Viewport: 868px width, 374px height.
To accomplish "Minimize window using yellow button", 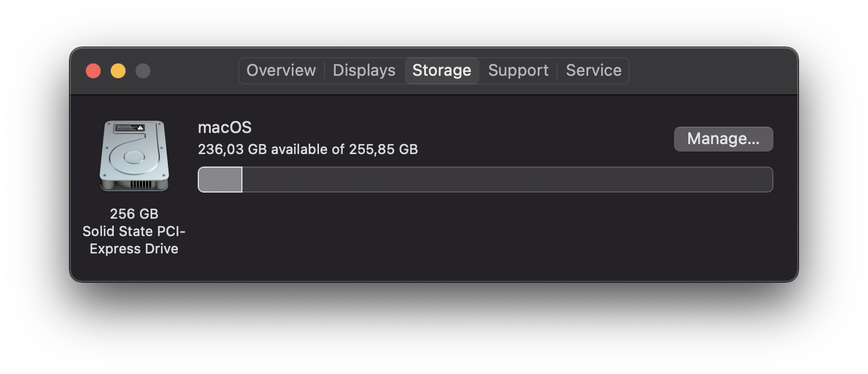I will [118, 71].
